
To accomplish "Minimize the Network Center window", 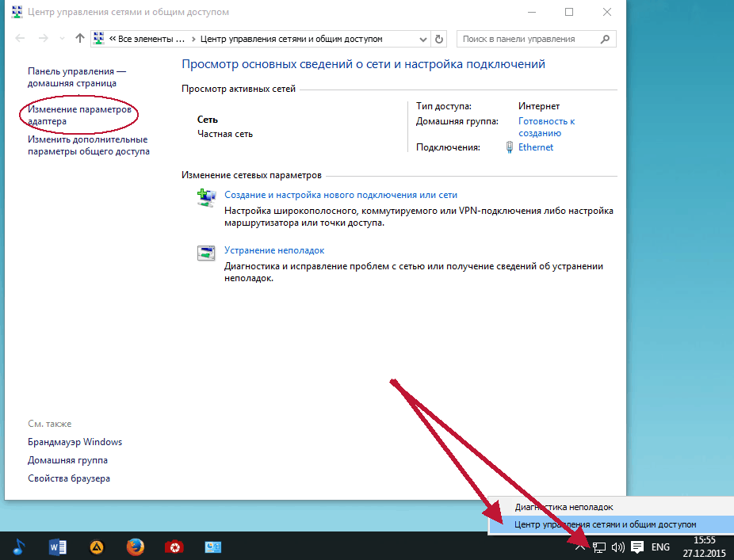I will pyautogui.click(x=532, y=12).
